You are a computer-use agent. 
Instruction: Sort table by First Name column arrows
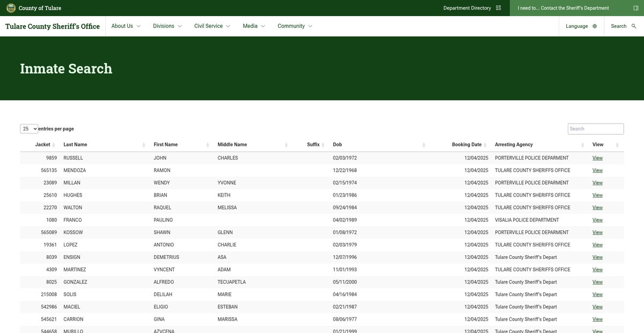[208, 145]
